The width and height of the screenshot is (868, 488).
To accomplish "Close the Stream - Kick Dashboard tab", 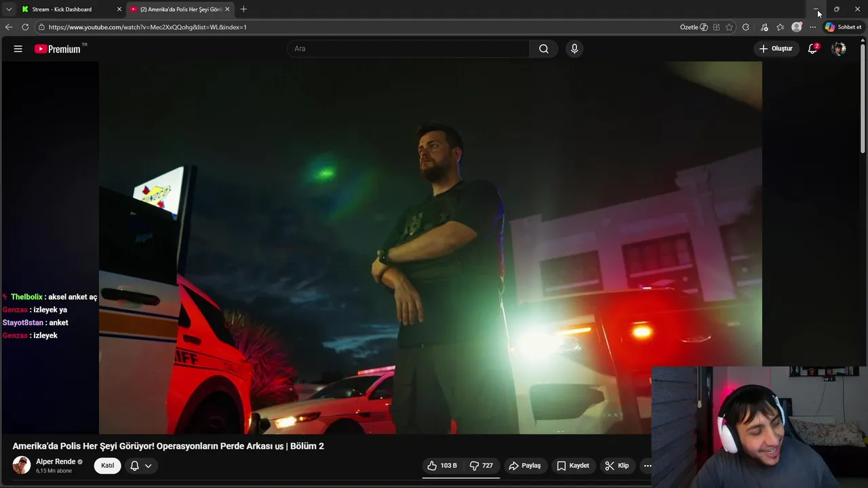I will point(119,9).
